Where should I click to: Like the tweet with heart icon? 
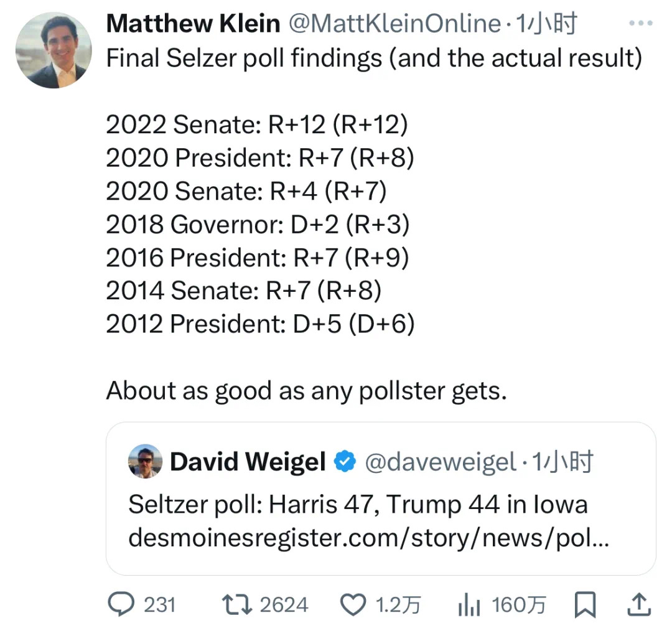click(x=353, y=605)
